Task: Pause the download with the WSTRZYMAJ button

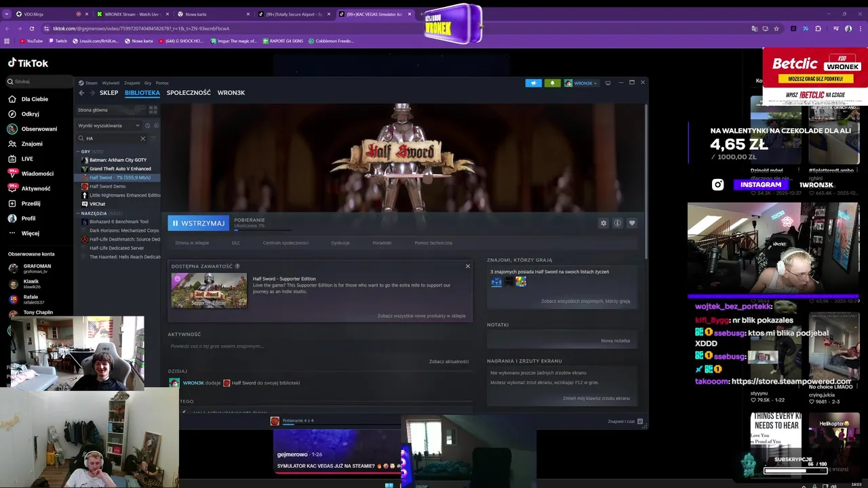Action: (x=198, y=223)
